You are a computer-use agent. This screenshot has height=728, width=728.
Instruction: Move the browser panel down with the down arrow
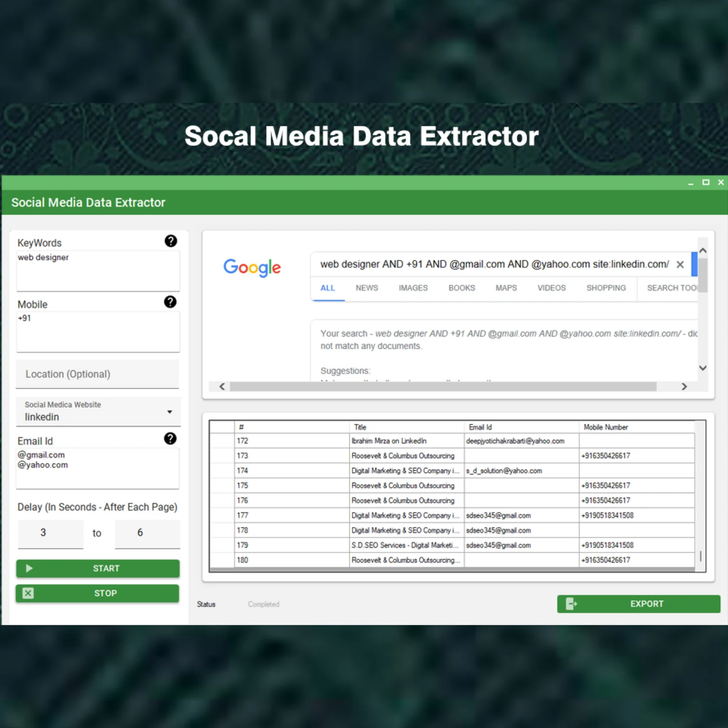703,368
